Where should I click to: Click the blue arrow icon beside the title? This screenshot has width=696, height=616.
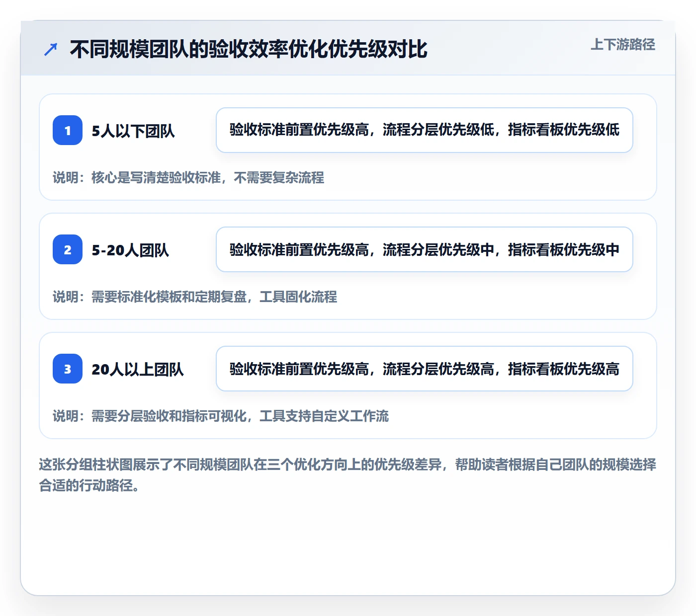(51, 49)
